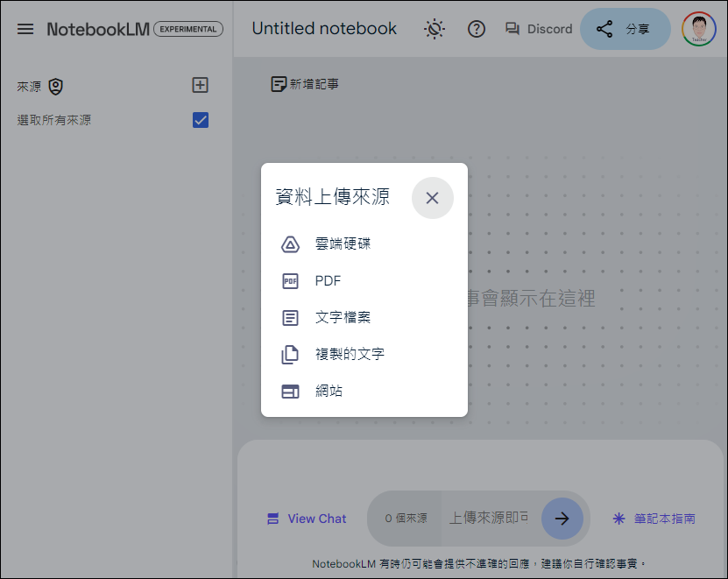Add a source with the plus icon
Viewport: 728px width, 579px height.
pos(200,85)
